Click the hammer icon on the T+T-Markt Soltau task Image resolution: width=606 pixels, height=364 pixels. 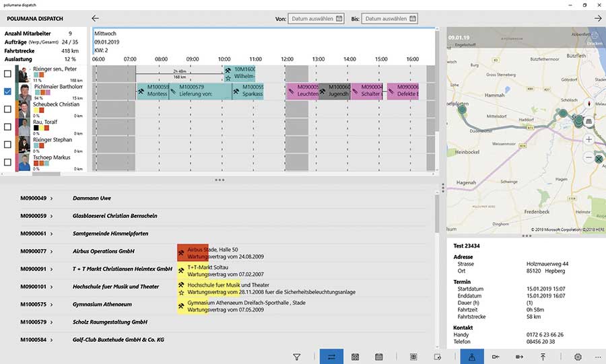(x=181, y=270)
